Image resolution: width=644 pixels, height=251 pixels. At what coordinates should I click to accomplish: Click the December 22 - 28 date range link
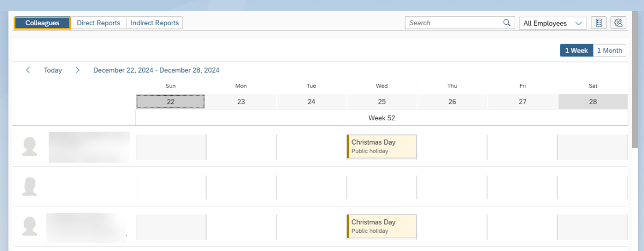click(x=156, y=70)
